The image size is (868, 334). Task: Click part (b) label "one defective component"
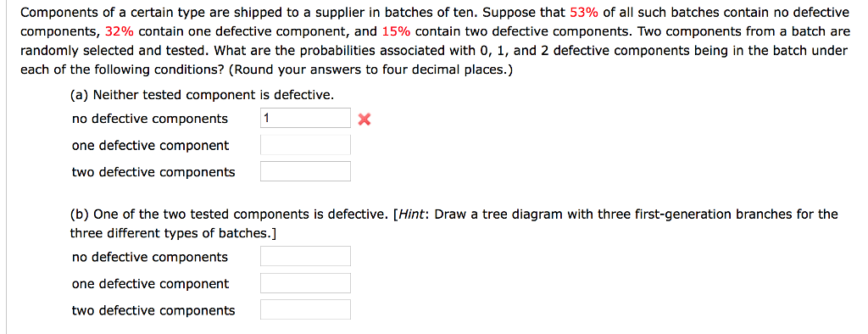(x=150, y=284)
